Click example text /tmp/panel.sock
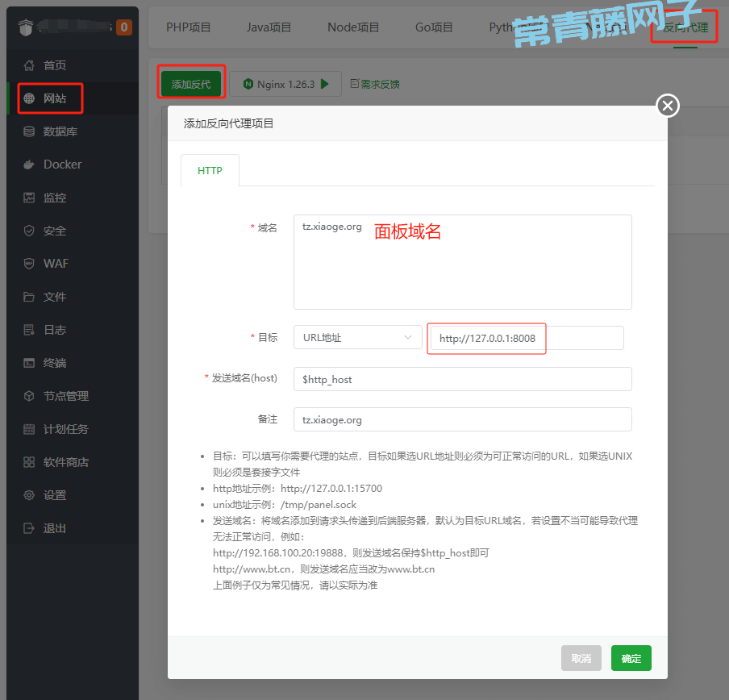This screenshot has width=729, height=700. pyautogui.click(x=319, y=505)
